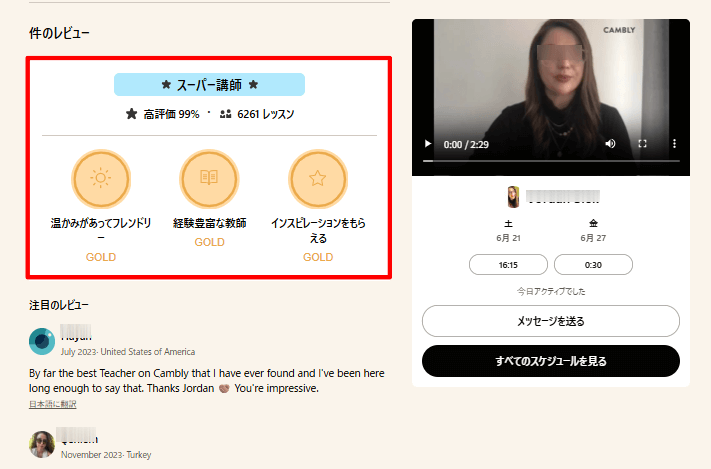The image size is (711, 469).
Task: Click the 注目のレビュー heading
Action: 59,305
